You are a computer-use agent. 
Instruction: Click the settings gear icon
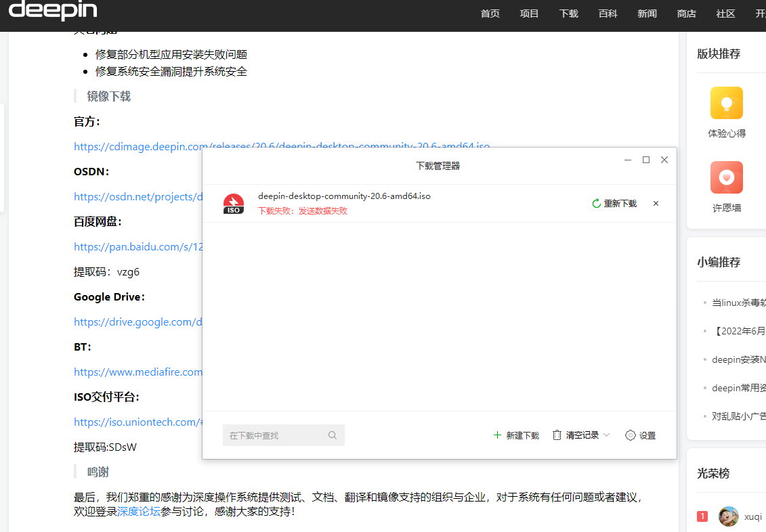click(631, 435)
